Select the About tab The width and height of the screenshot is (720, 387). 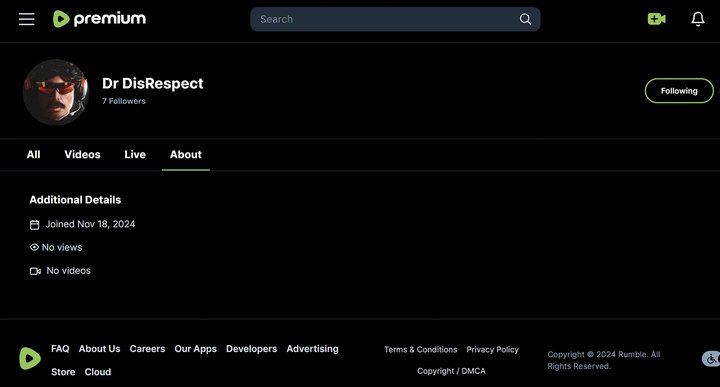186,155
